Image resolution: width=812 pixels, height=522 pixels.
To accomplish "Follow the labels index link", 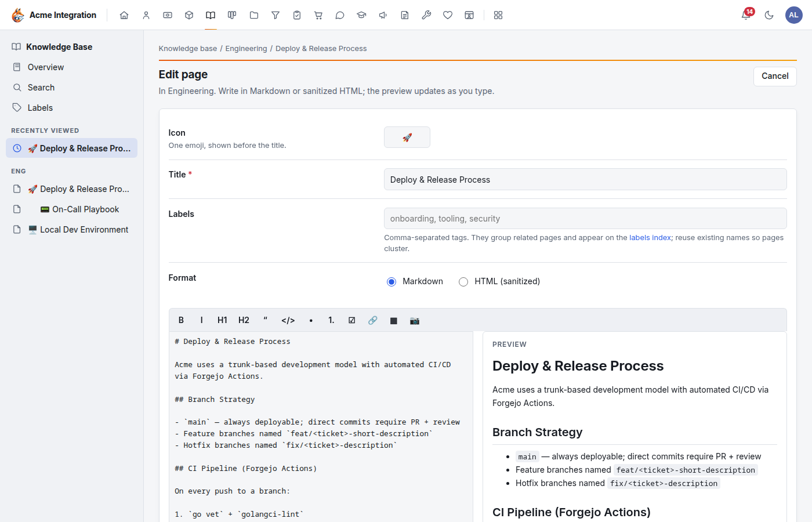I will tap(650, 238).
